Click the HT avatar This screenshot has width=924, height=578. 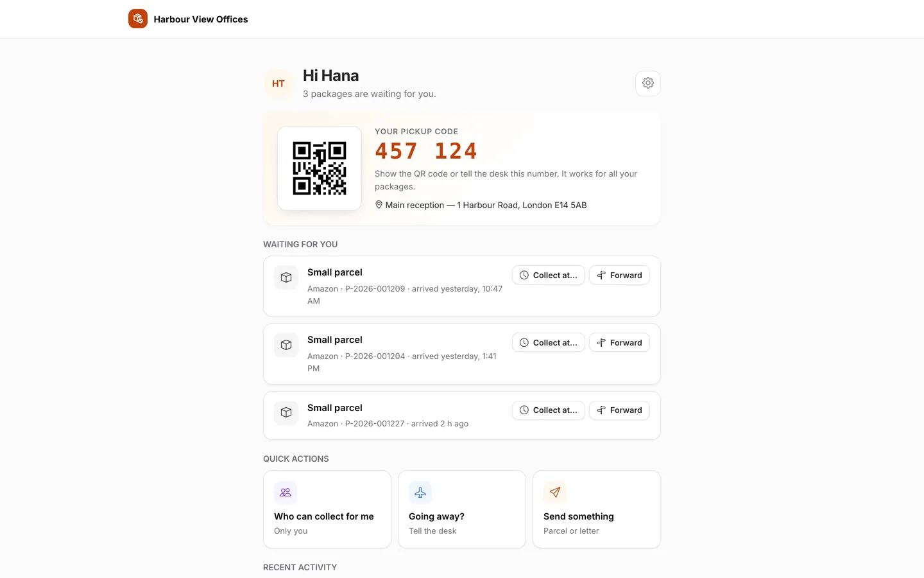(278, 83)
